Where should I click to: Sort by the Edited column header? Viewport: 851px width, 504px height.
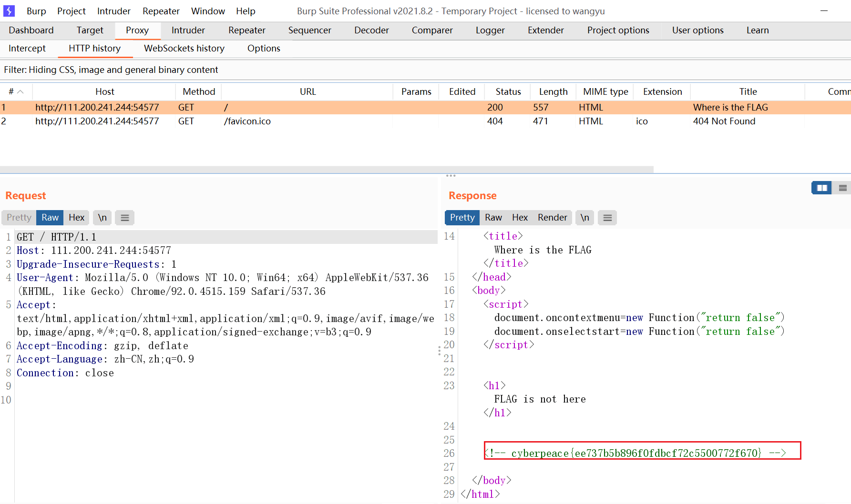click(x=462, y=91)
